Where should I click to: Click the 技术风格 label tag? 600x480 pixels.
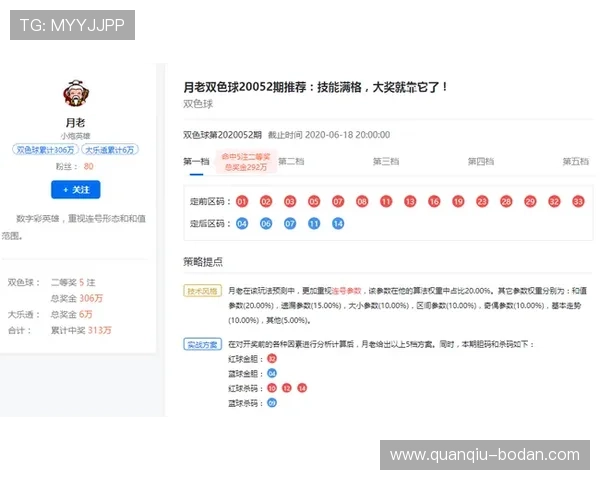tap(202, 291)
